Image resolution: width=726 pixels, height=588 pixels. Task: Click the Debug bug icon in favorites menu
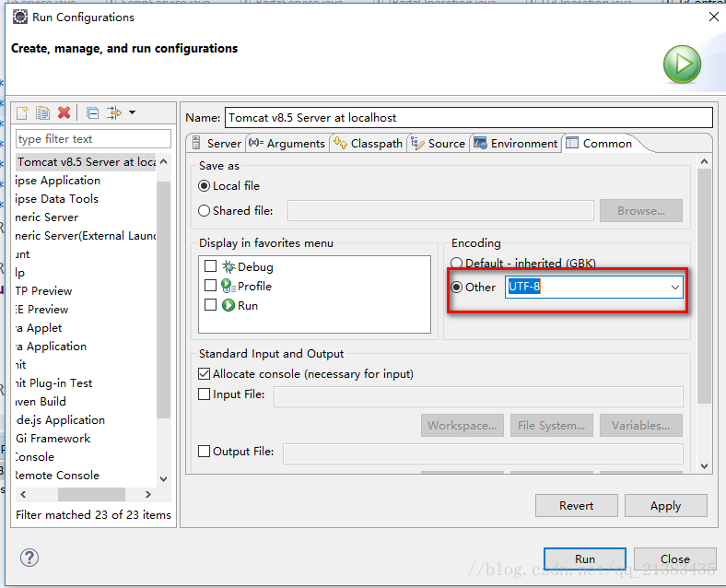tap(228, 266)
